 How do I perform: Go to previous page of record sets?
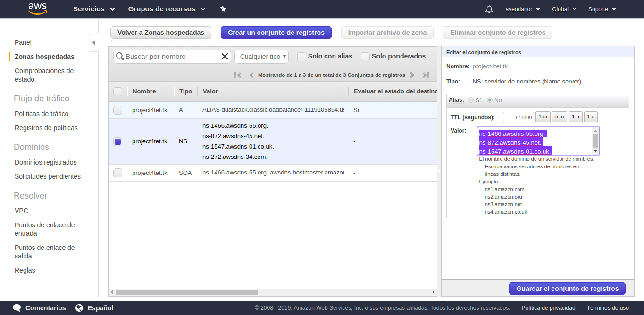251,75
